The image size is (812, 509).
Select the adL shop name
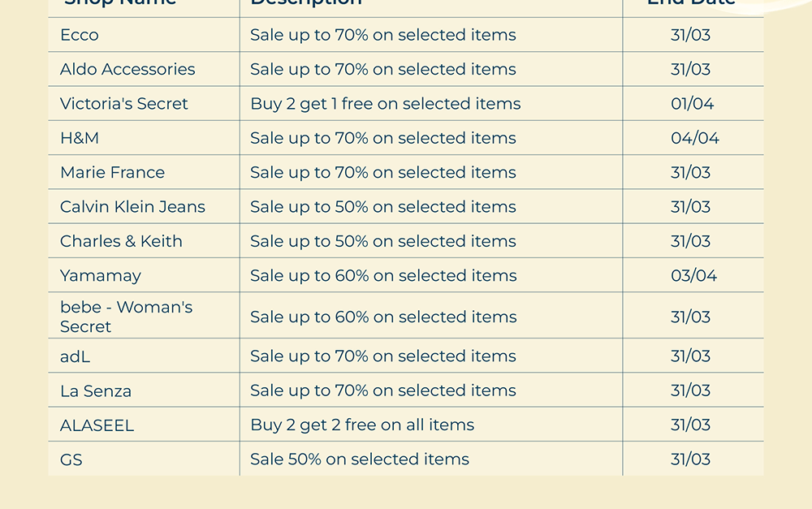coord(76,356)
